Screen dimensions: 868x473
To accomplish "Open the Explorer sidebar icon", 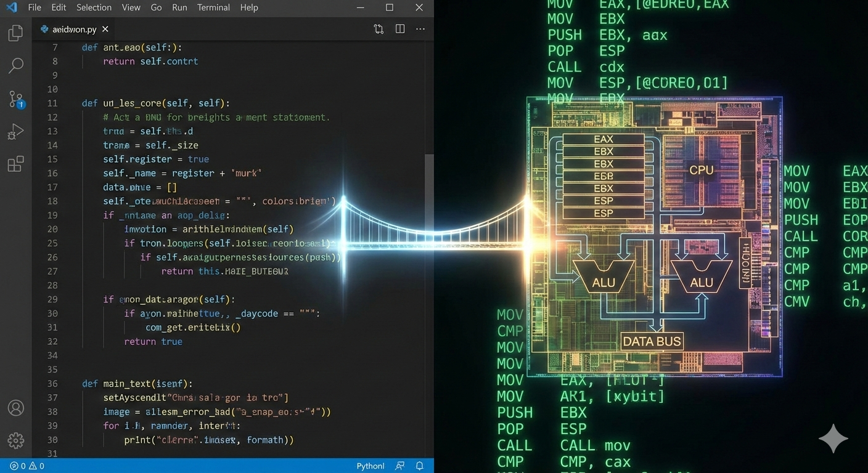I will 15,33.
